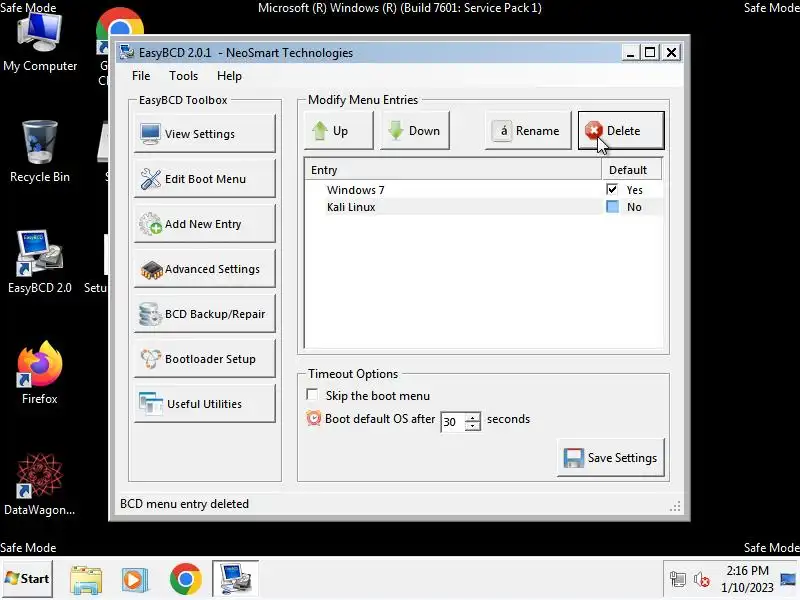Open the Edit Boot Menu section

(x=205, y=179)
